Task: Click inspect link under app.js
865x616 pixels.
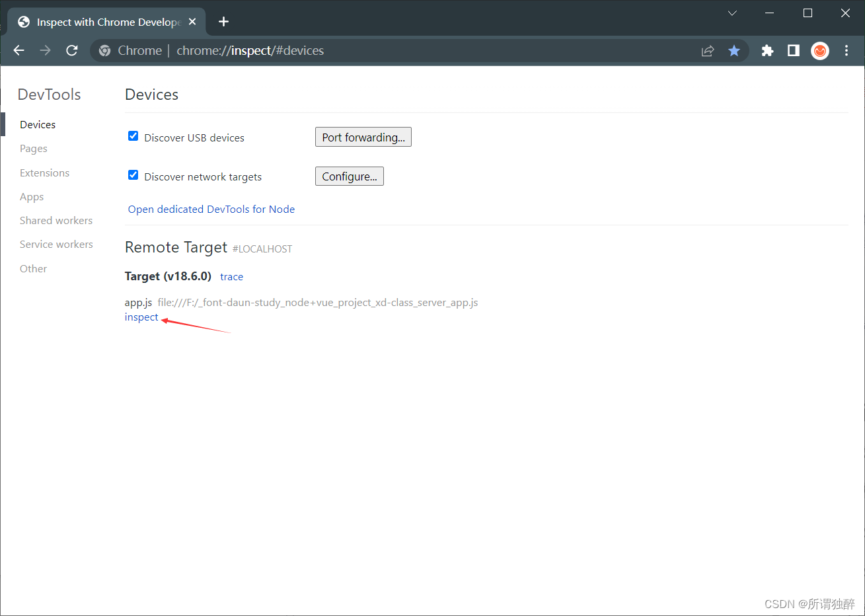Action: [x=141, y=317]
